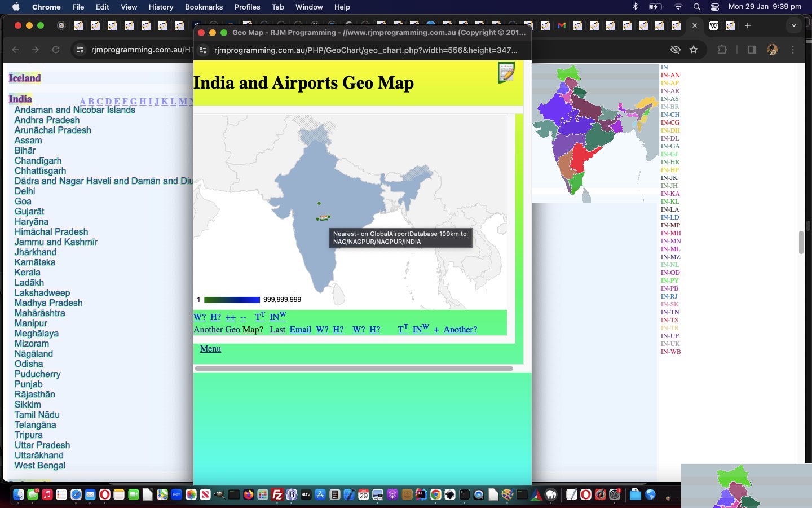Toggle the Chrome side panel icon
Image resolution: width=812 pixels, height=508 pixels.
tap(752, 50)
